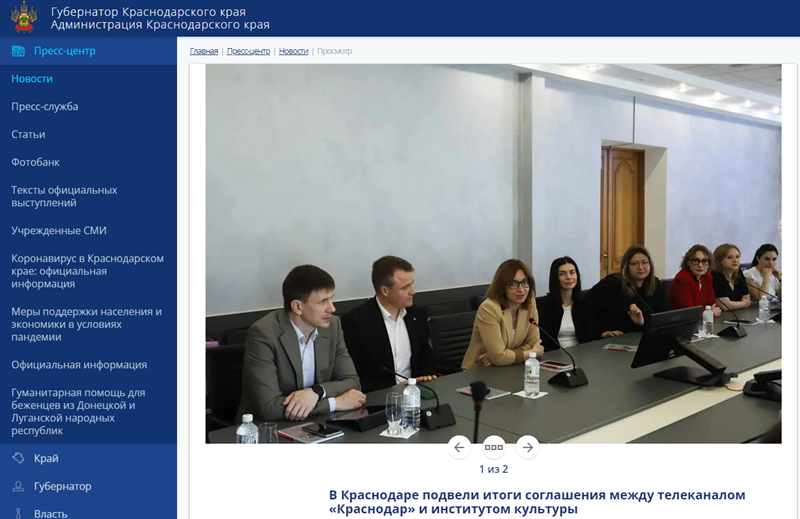Click the Пресс-центр newspaper icon
This screenshot has width=800, height=519.
tap(18, 51)
